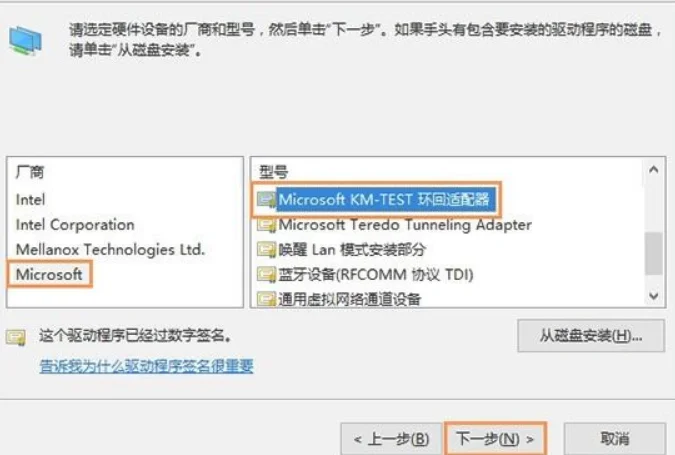Image resolution: width=675 pixels, height=455 pixels.
Task: Open 告诉我为什么驱动程序签名很重要 link
Action: (146, 366)
